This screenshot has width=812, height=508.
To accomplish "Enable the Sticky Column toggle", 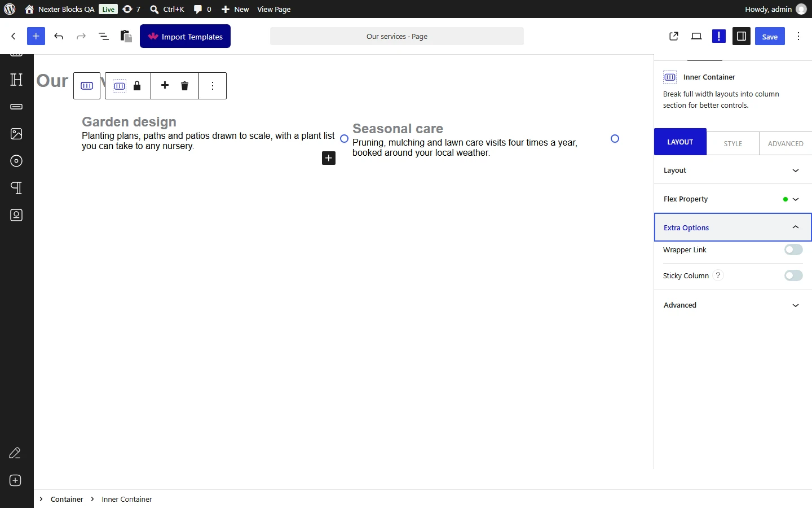I will pyautogui.click(x=793, y=275).
